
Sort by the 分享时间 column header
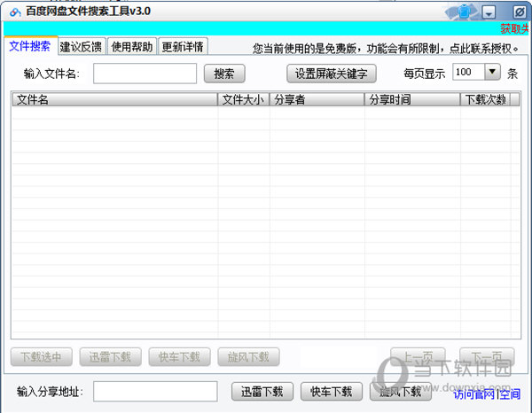point(412,99)
